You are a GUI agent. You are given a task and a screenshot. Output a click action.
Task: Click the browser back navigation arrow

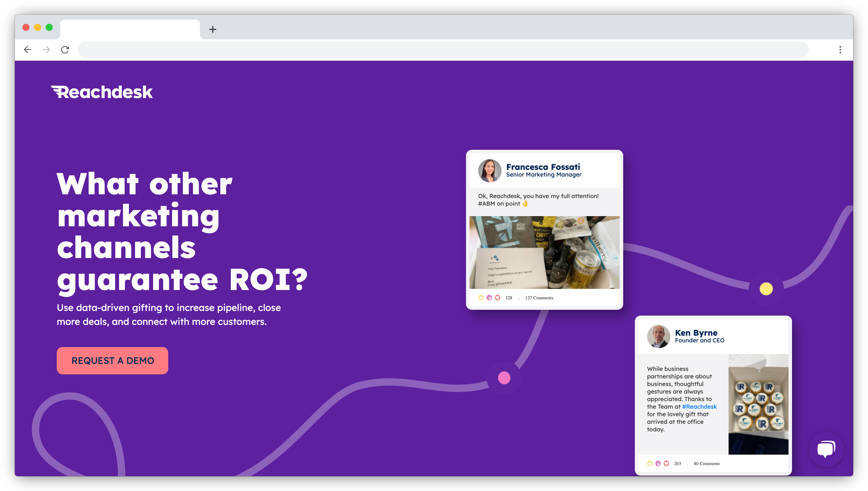[28, 49]
